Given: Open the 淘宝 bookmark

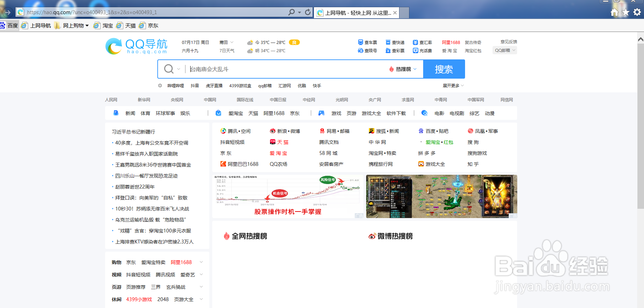Looking at the screenshot, I should 103,25.
